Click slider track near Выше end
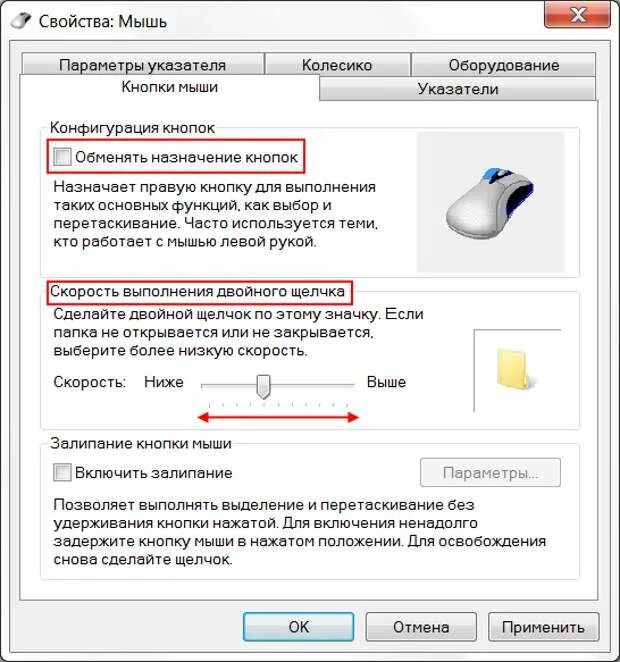Image resolution: width=620 pixels, height=662 pixels. [x=342, y=385]
